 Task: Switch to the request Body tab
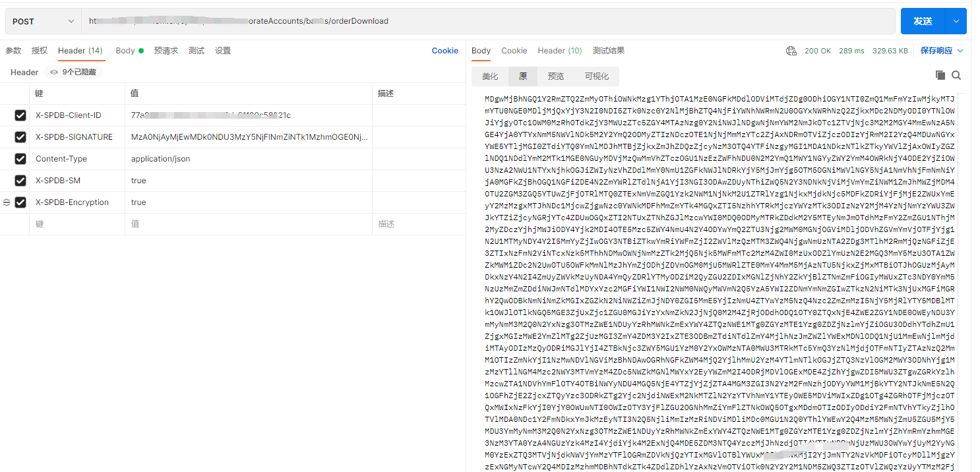tap(125, 51)
